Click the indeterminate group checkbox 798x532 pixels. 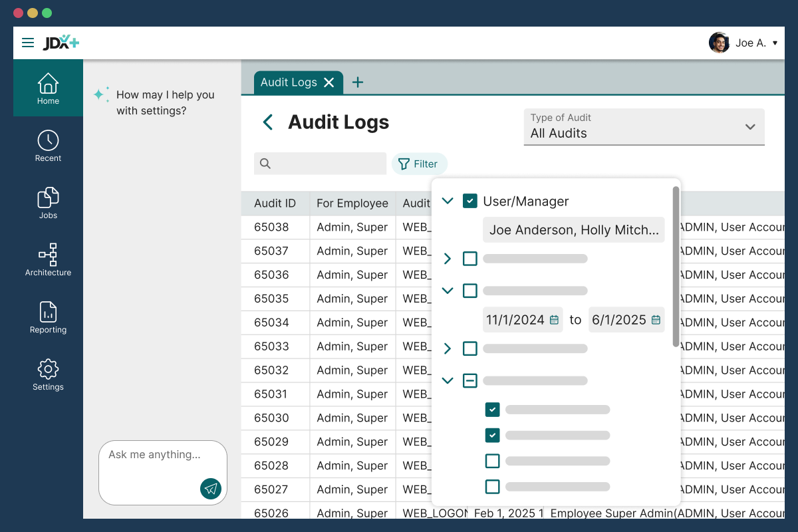pos(470,380)
